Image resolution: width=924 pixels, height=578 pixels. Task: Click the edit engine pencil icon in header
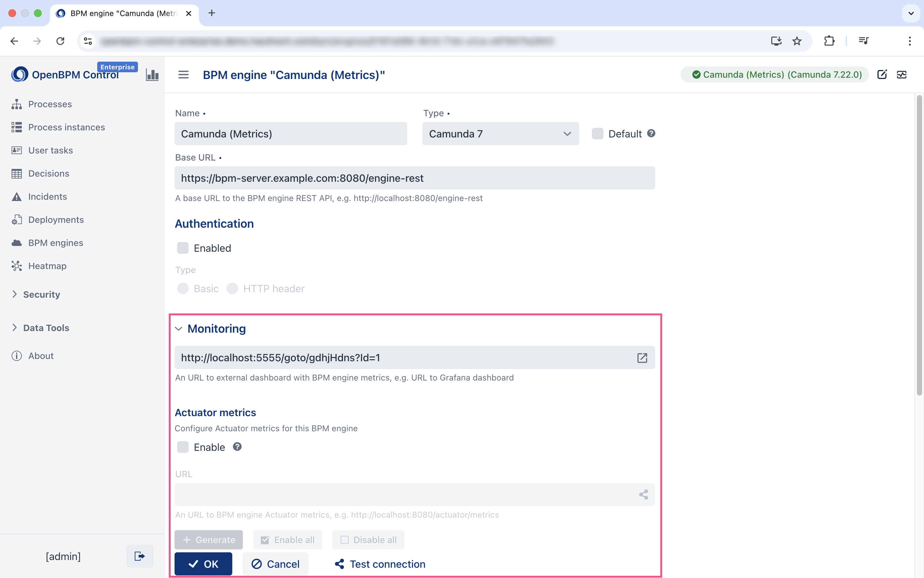(x=882, y=74)
